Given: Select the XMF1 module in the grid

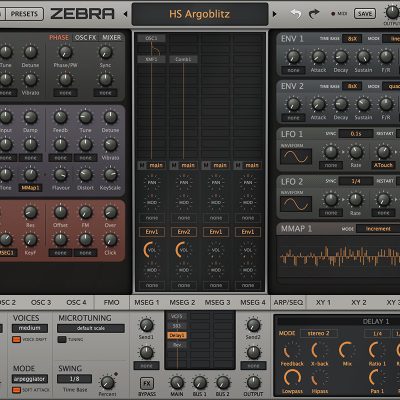Looking at the screenshot, I should coord(151,59).
